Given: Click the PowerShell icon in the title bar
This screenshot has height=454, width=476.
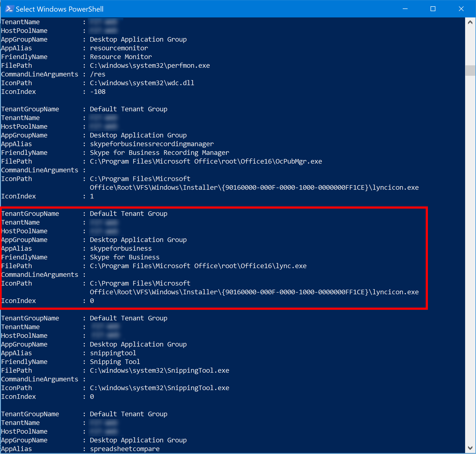Looking at the screenshot, I should (x=9, y=9).
